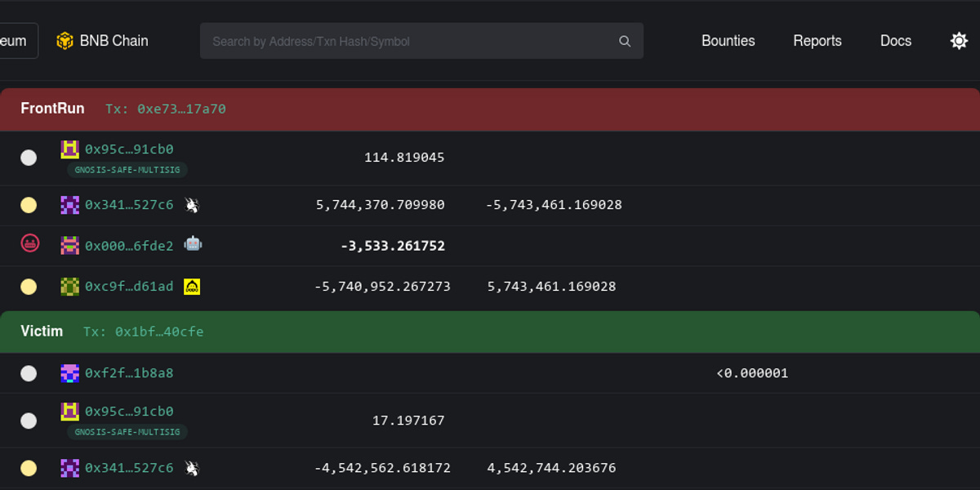Screen dimensions: 980x490
Task: Open the Docs menu item
Action: click(x=896, y=41)
